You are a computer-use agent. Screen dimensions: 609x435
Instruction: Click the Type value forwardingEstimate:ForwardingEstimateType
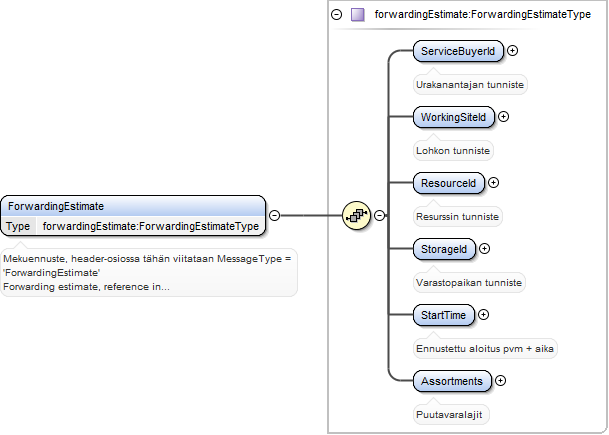[151, 226]
